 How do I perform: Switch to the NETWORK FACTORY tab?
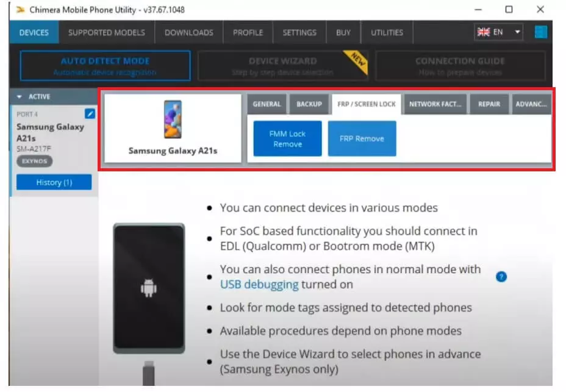434,104
